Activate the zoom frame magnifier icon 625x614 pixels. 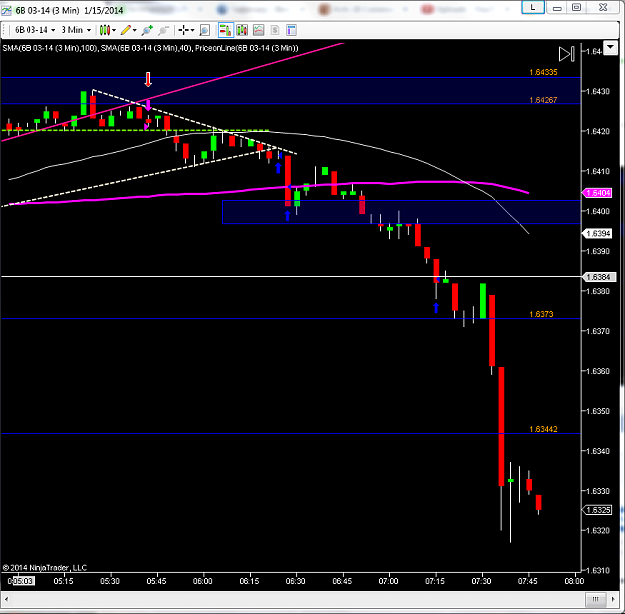click(x=204, y=30)
